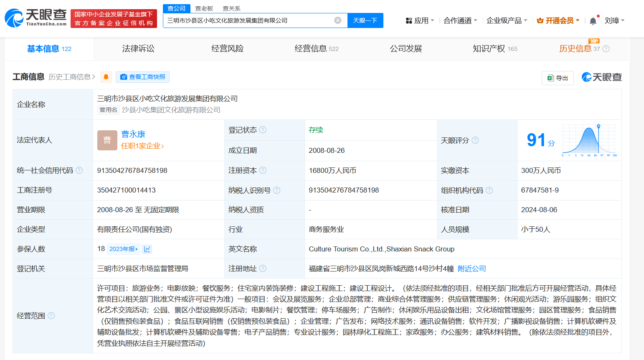644x360 pixels.
Task: Select the 存续 registration status value
Action: tap(316, 130)
